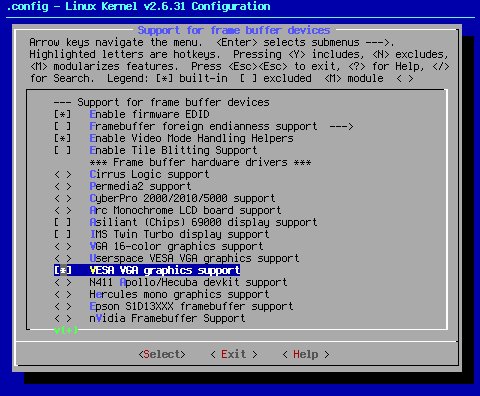Image resolution: width=480 pixels, height=396 pixels.
Task: Select N411 Apollo/Hecuba devkit support entry
Action: [188, 282]
